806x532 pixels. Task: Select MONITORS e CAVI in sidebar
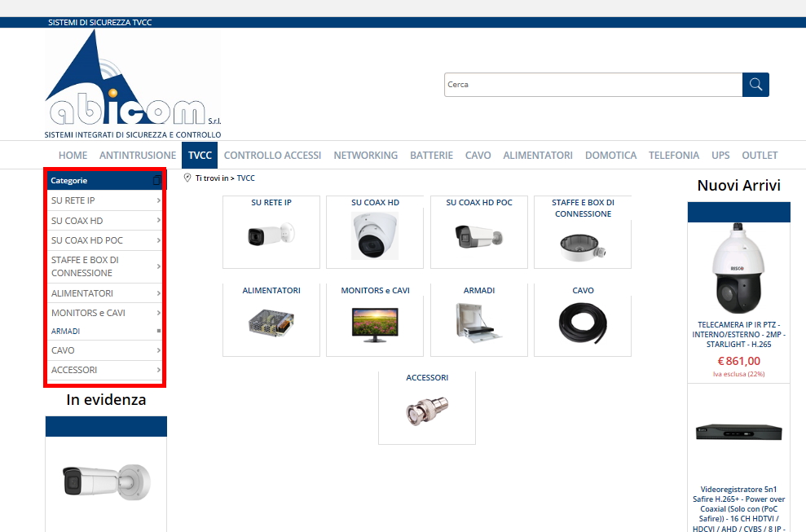point(88,313)
